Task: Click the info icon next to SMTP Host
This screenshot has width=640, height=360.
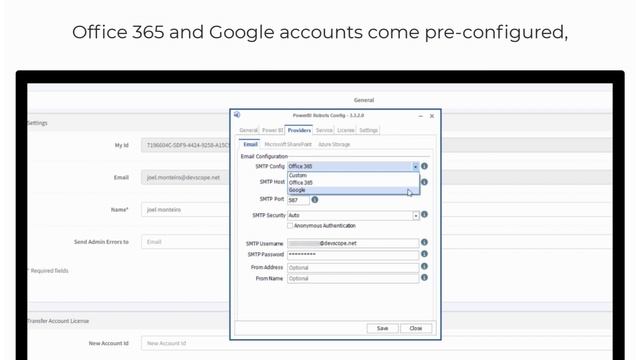Action: pyautogui.click(x=424, y=182)
